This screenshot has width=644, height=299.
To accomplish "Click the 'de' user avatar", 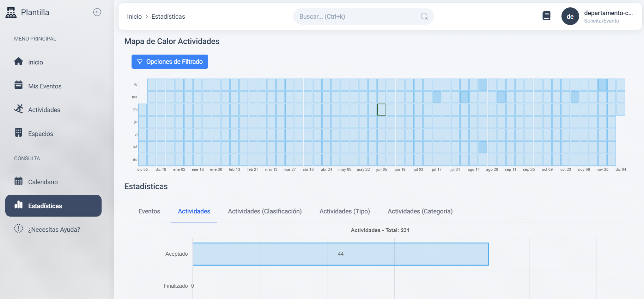I will click(570, 17).
